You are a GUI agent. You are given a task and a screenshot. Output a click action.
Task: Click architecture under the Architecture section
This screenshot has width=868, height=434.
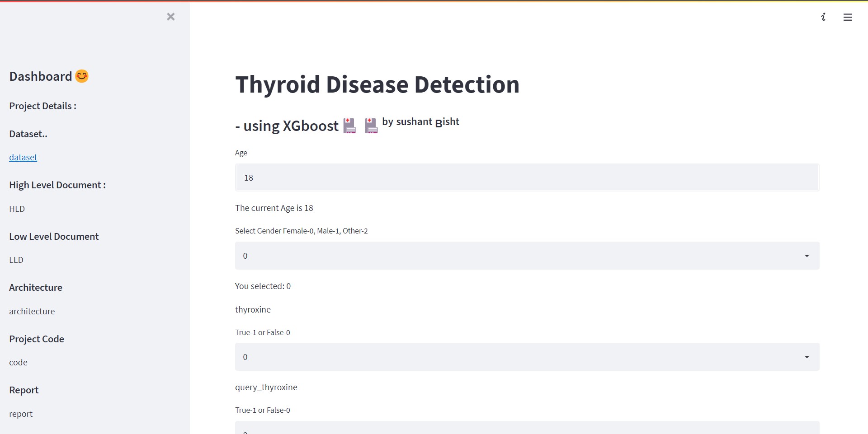(x=32, y=311)
